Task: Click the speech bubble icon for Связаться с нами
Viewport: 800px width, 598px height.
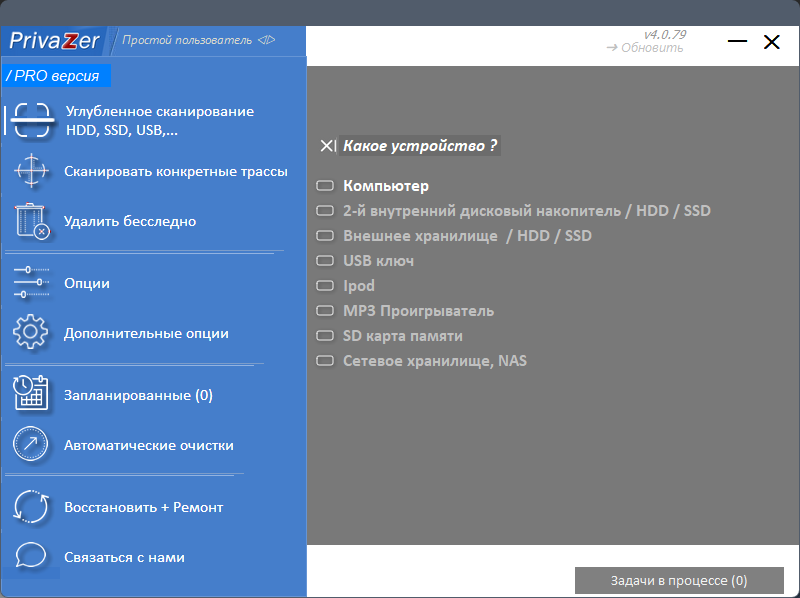Action: tap(31, 555)
